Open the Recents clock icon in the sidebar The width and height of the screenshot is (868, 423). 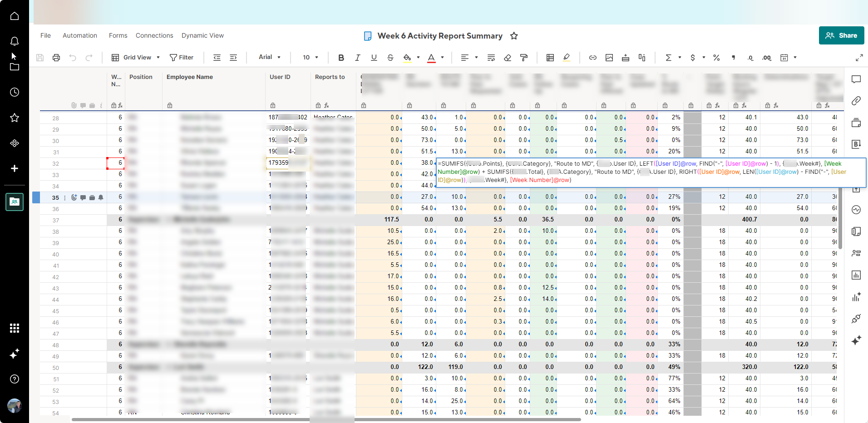[15, 92]
